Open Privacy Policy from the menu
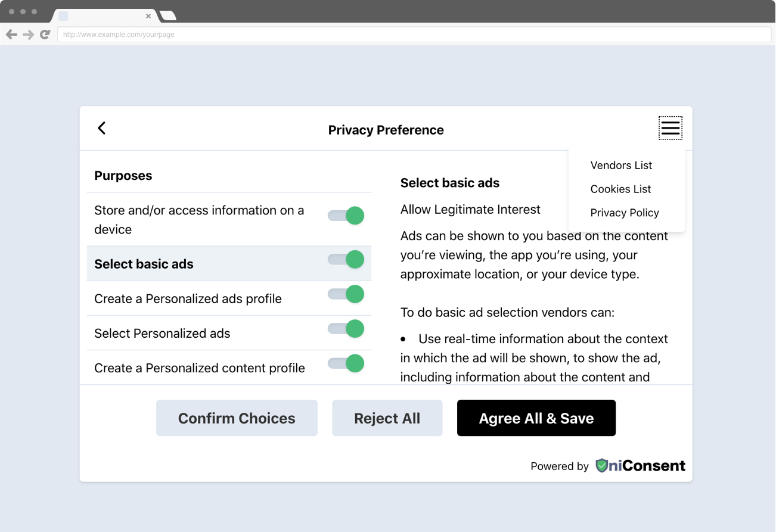 [625, 213]
